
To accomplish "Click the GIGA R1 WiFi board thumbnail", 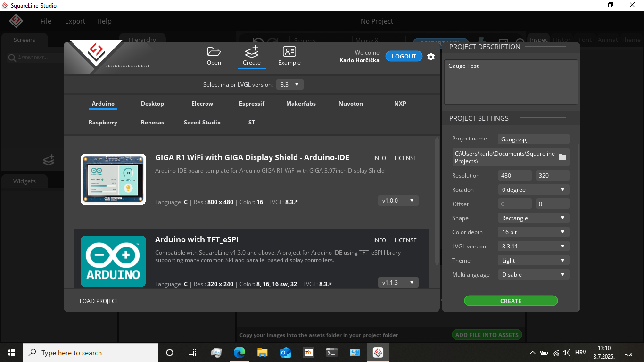I will (x=113, y=179).
